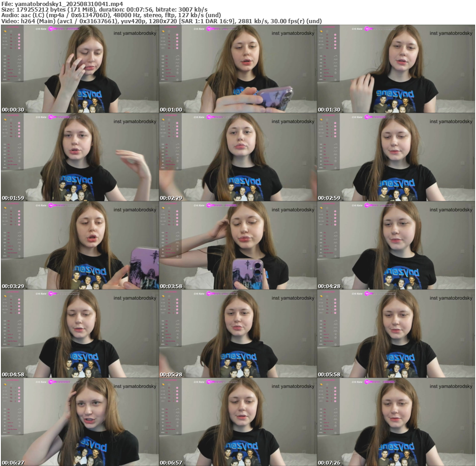Viewport: 476px width, 466px height.
Task: Open the thumbnail at timestamp 00:00:30
Action: tap(80, 69)
